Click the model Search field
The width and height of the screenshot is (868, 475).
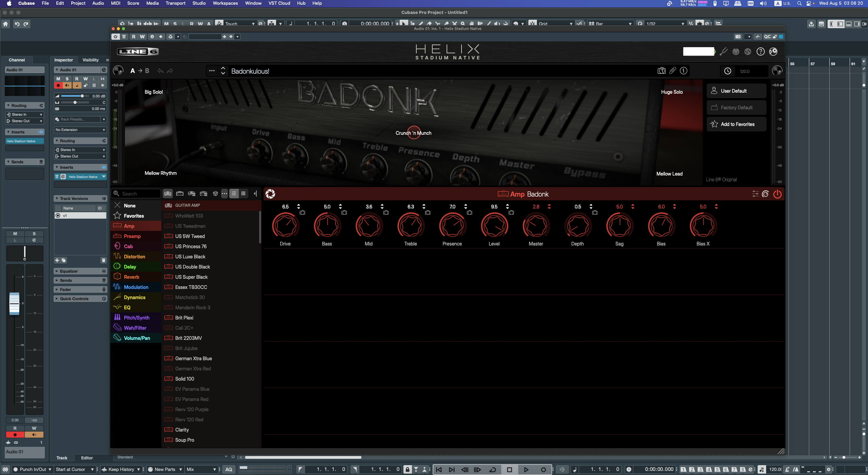(136, 194)
